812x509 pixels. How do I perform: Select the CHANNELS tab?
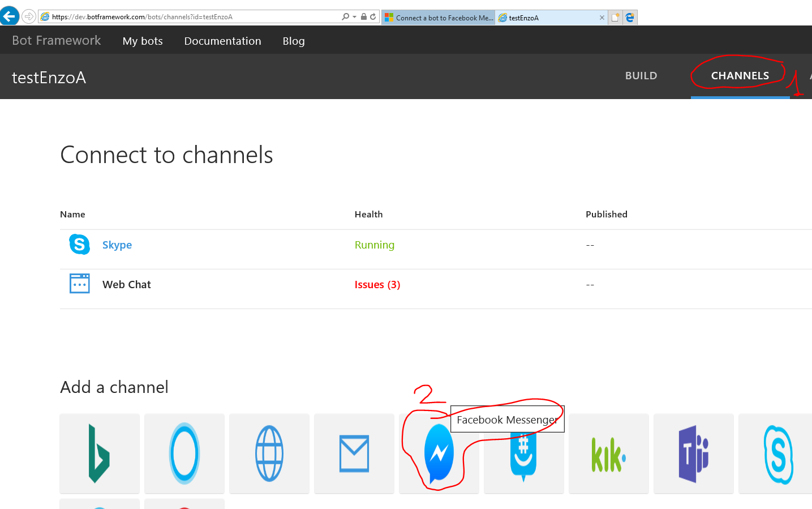[740, 76]
